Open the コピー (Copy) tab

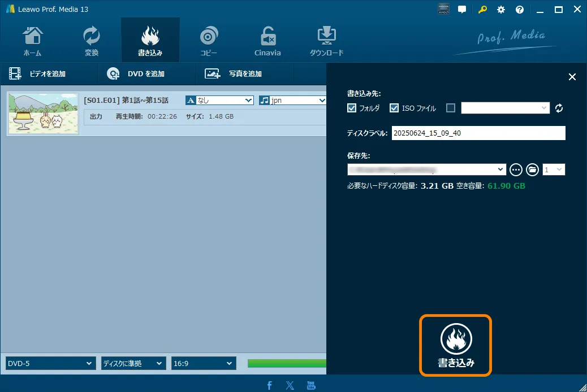(209, 41)
